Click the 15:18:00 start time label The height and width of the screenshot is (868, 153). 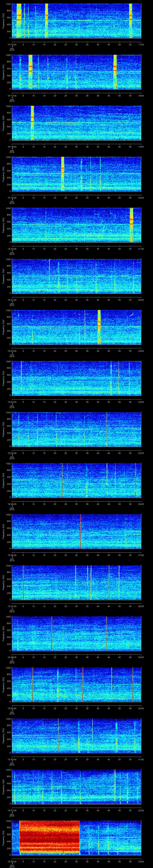12,147
